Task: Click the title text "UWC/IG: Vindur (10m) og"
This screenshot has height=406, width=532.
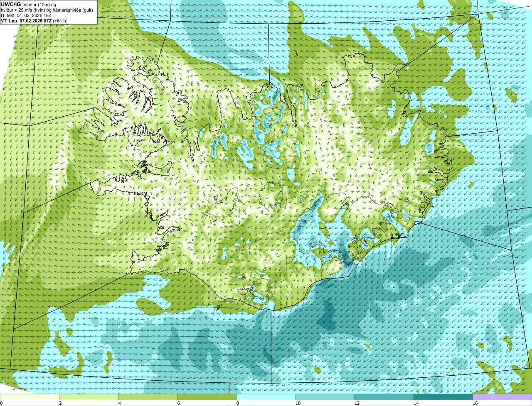Action: tap(29, 5)
